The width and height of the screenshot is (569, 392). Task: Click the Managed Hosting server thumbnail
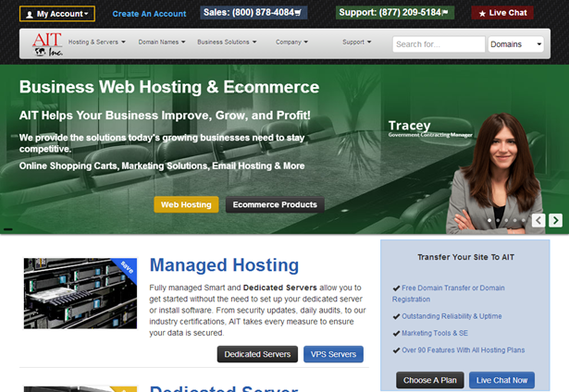[x=80, y=293]
